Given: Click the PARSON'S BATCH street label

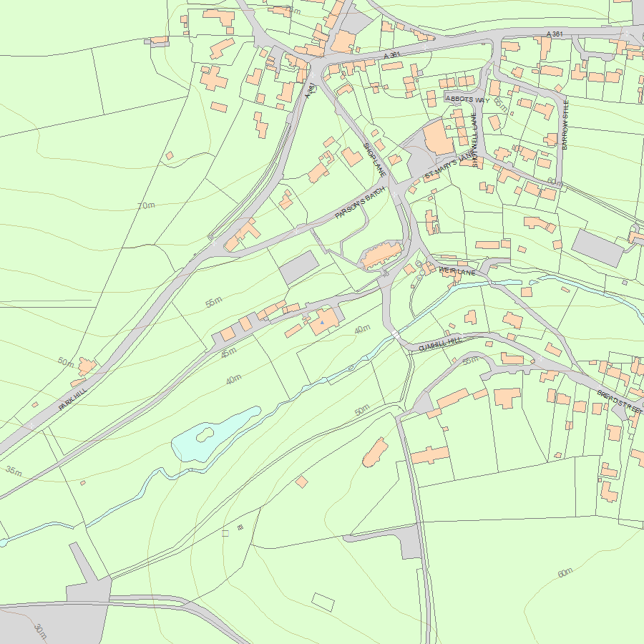Looking at the screenshot, I should coord(360,203).
